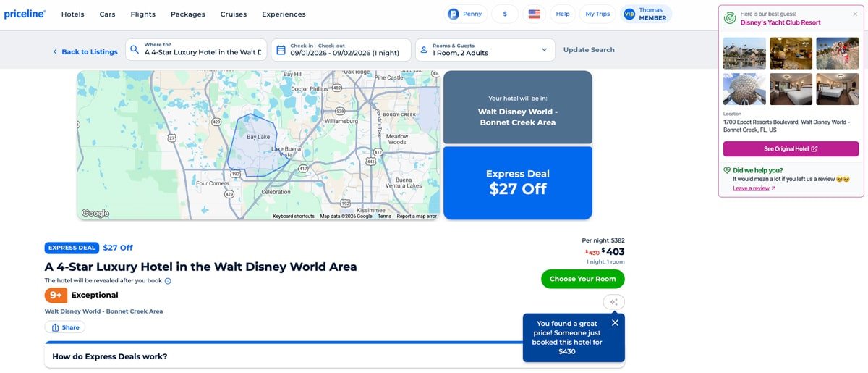Screen dimensions: 868x373
Task: Click the Priceline logo
Action: 25,14
